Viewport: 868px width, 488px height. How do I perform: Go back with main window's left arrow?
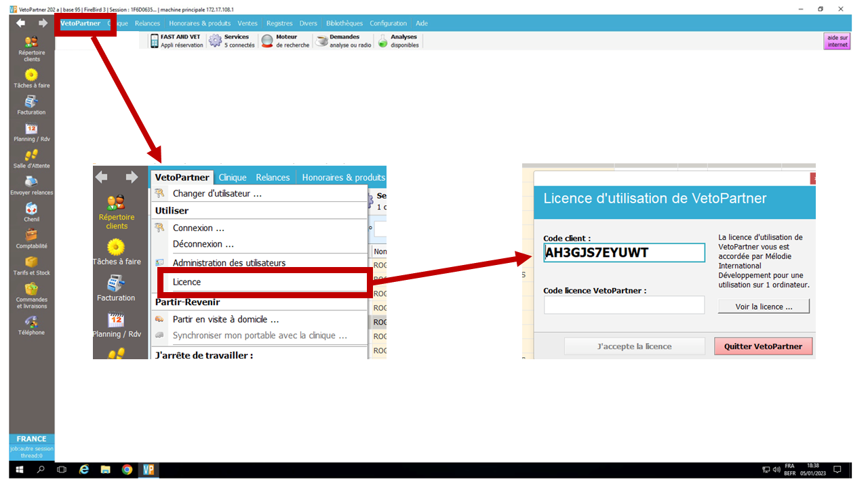pos(21,23)
